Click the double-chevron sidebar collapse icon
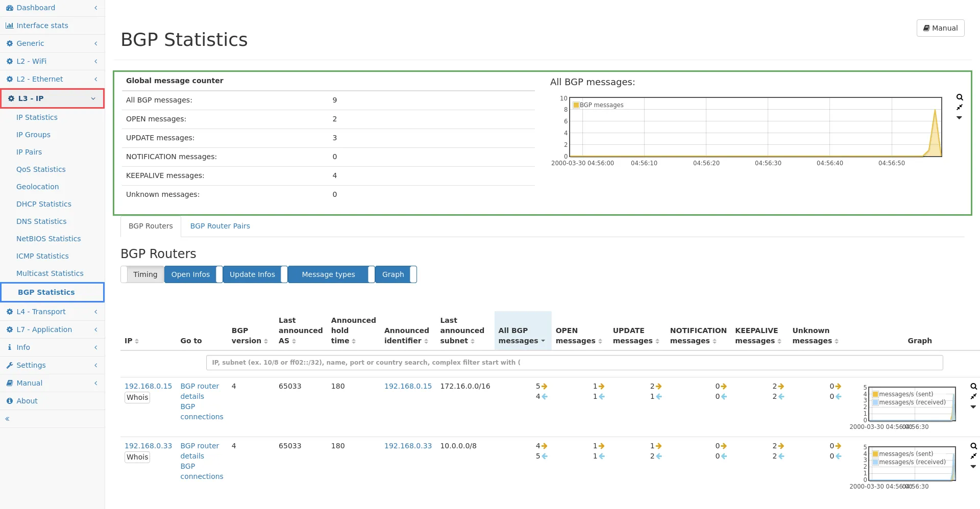This screenshot has width=980, height=509. click(x=8, y=419)
